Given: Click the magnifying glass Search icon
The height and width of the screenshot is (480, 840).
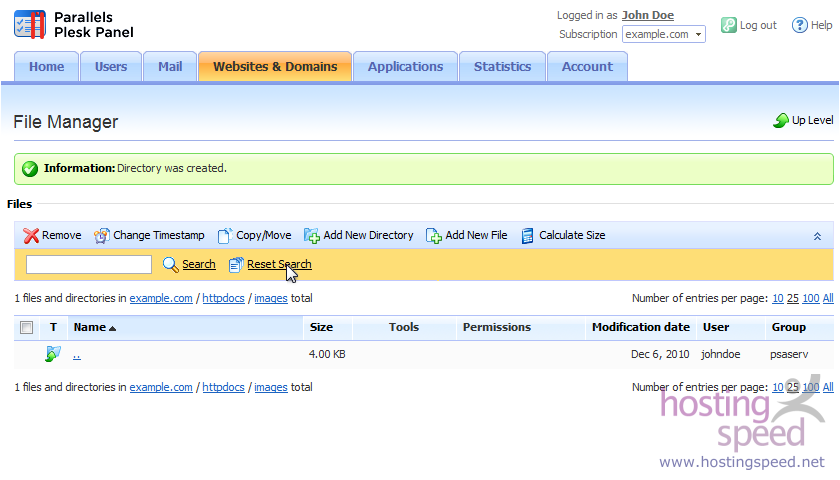Looking at the screenshot, I should coord(170,265).
